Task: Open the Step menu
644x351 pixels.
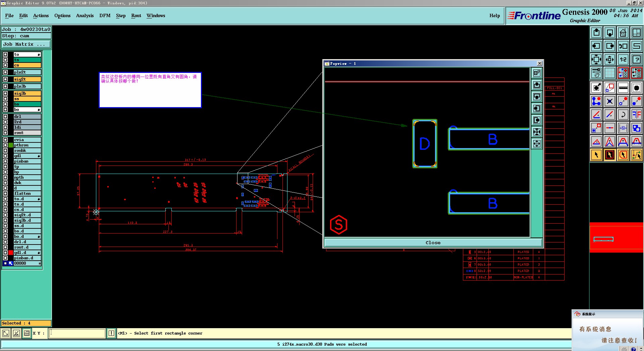Action: point(121,15)
